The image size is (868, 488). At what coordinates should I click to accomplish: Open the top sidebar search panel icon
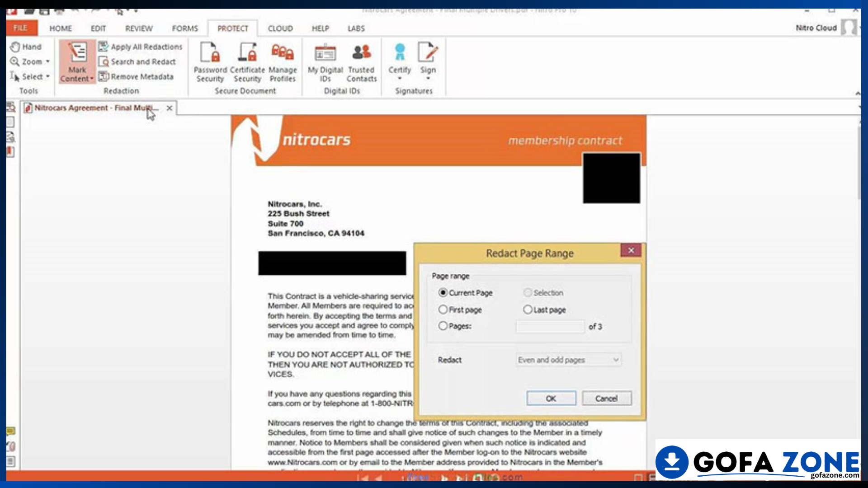[x=11, y=108]
